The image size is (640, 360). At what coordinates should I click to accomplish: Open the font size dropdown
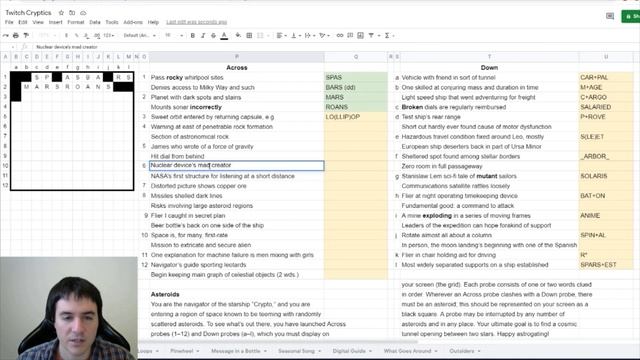(x=174, y=36)
